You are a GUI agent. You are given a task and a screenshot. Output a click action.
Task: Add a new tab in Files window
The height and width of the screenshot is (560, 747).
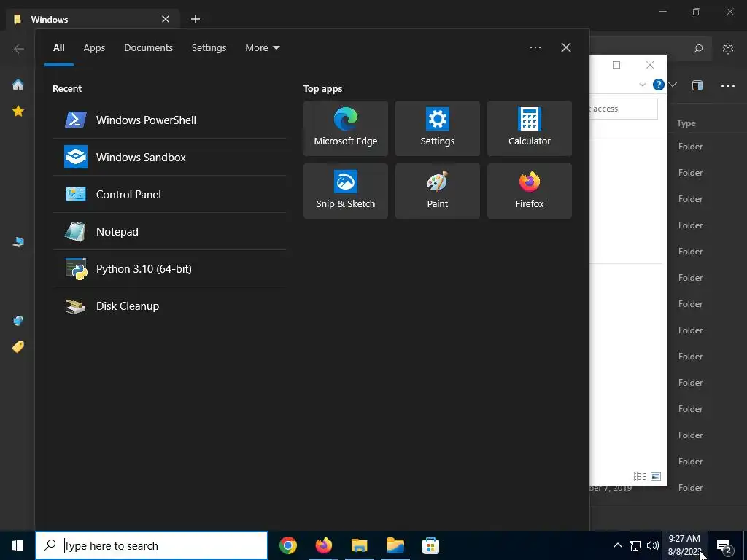(x=196, y=19)
